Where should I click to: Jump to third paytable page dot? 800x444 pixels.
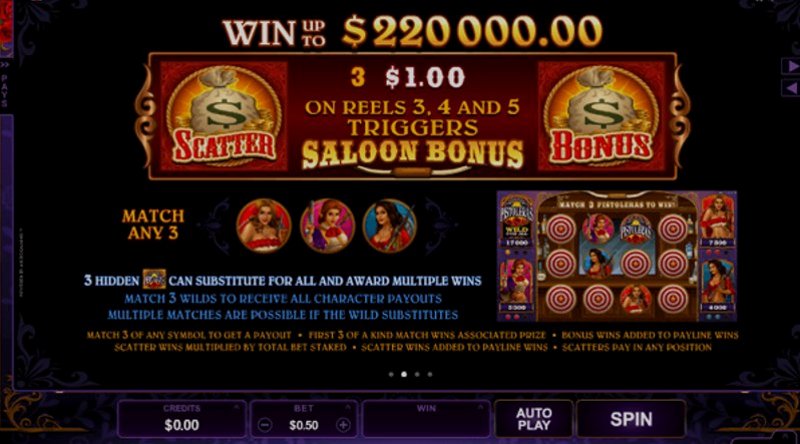click(x=417, y=374)
